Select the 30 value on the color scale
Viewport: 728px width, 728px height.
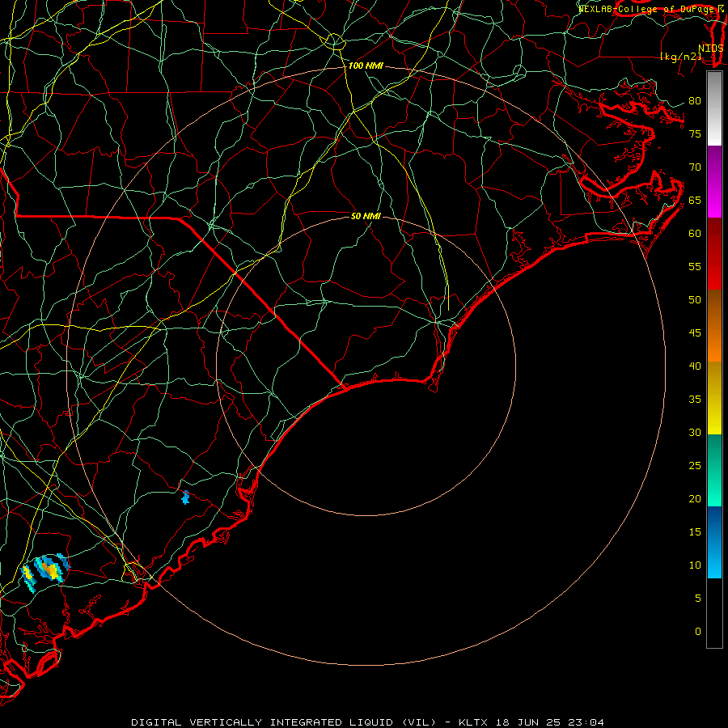tap(695, 432)
